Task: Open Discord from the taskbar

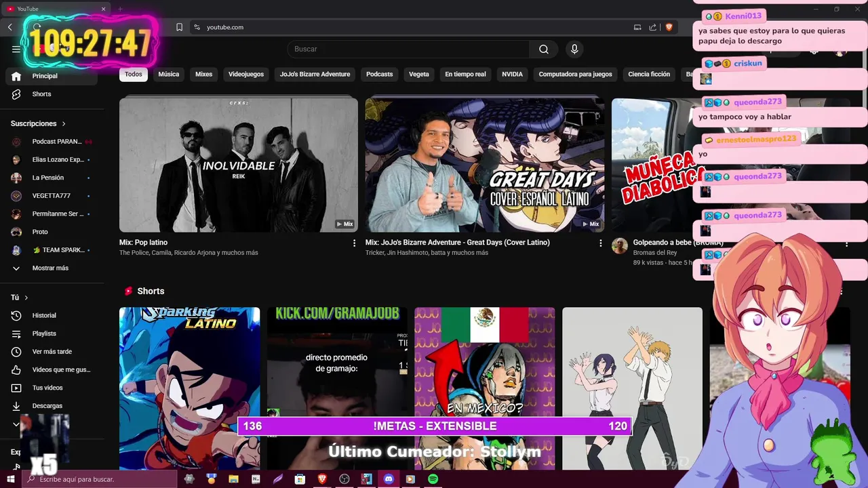Action: 389,479
